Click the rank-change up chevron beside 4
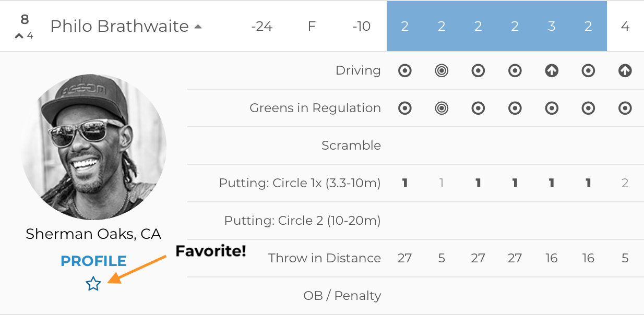Screen dimensions: 644x315 coord(19,36)
